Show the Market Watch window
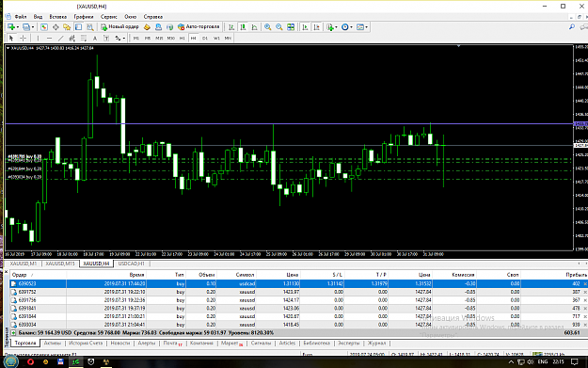Image resolution: width=588 pixels, height=368 pixels. [x=44, y=27]
